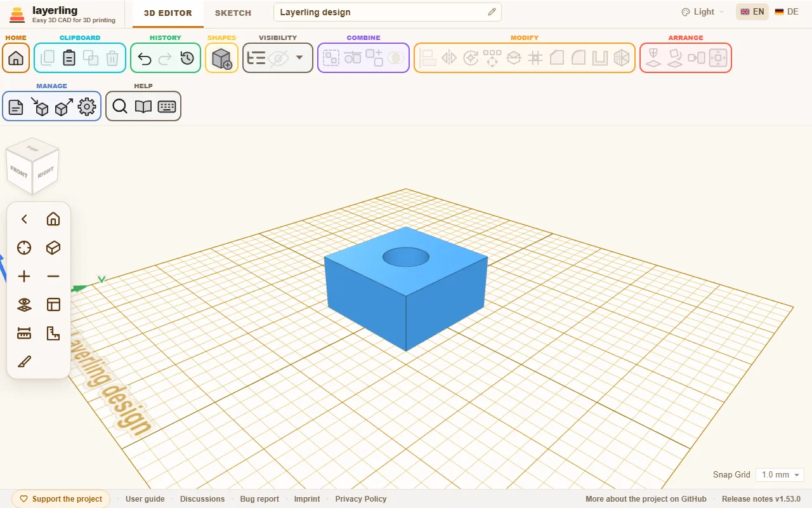Undo the last action
Screen dimensions: 812x508
(144, 58)
